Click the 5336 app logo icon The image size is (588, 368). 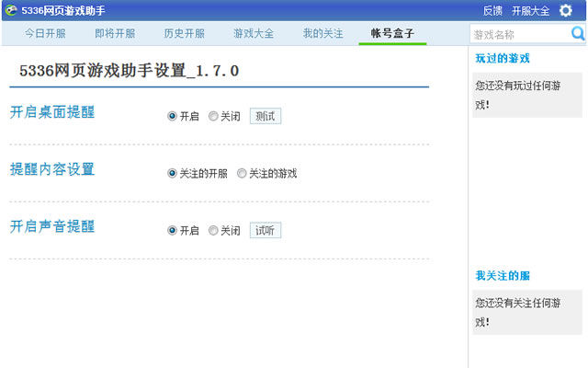pyautogui.click(x=11, y=10)
